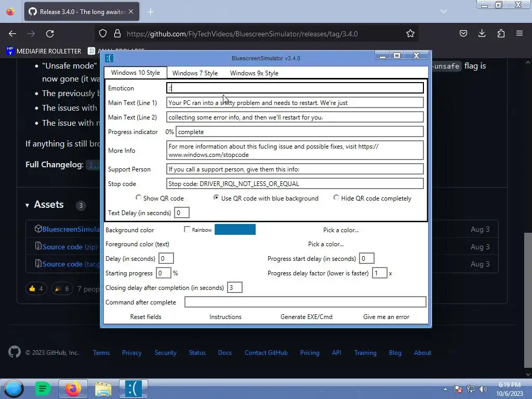Open the volume speaker tray icon
This screenshot has width=532, height=399.
(483, 389)
